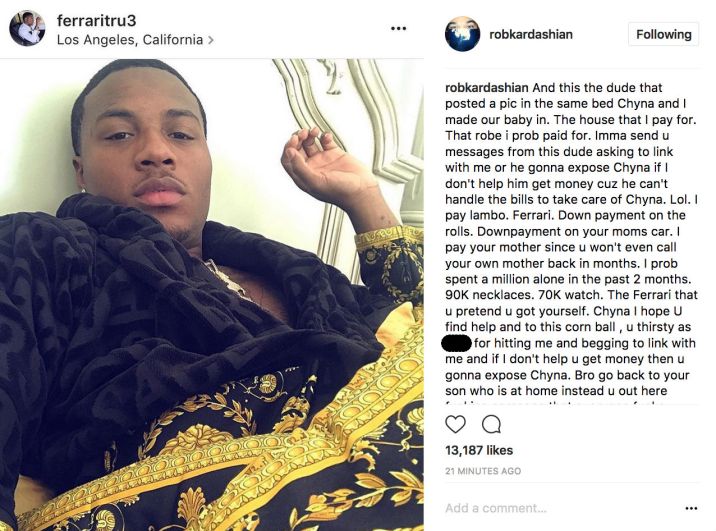Open comments with the speech bubble icon
The height and width of the screenshot is (531, 716).
[x=491, y=424]
